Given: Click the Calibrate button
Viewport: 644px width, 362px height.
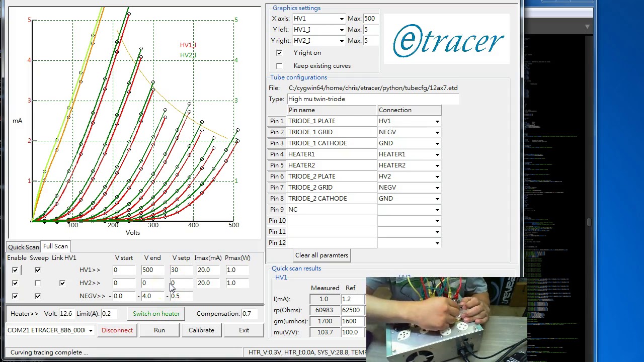Looking at the screenshot, I should click(x=201, y=330).
